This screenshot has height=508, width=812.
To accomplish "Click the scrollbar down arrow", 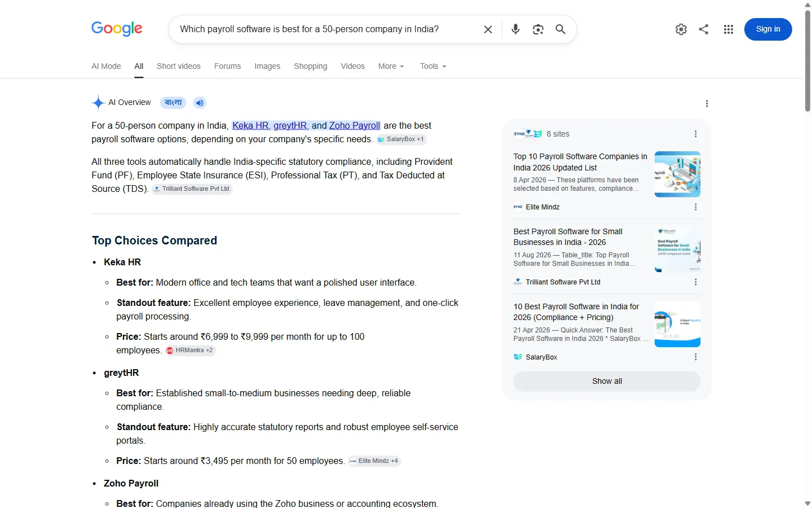I will point(807,503).
